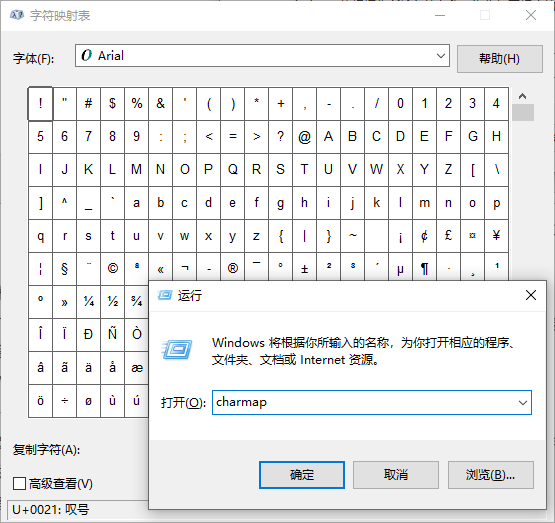Select the ampersand & cell
This screenshot has height=523, width=555.
pyautogui.click(x=160, y=103)
